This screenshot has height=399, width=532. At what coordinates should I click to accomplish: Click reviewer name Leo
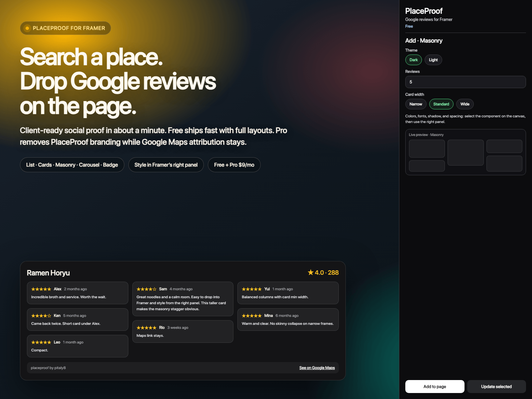(x=57, y=342)
